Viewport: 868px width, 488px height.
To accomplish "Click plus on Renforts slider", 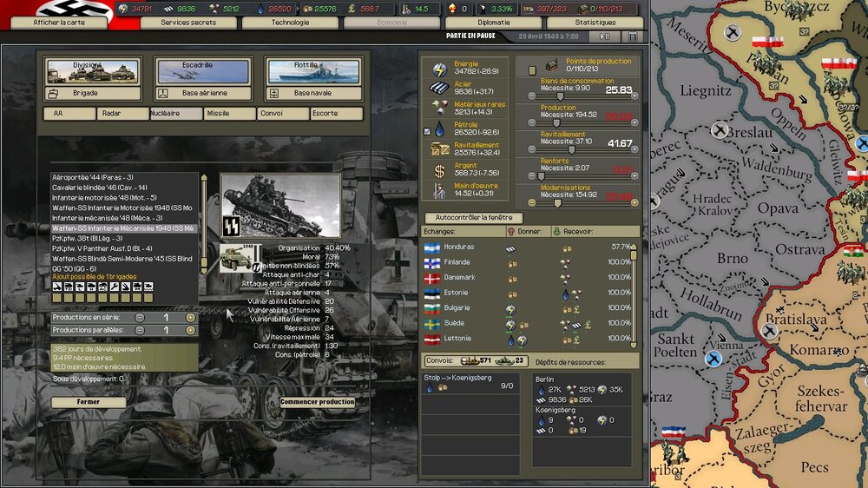I will point(635,176).
